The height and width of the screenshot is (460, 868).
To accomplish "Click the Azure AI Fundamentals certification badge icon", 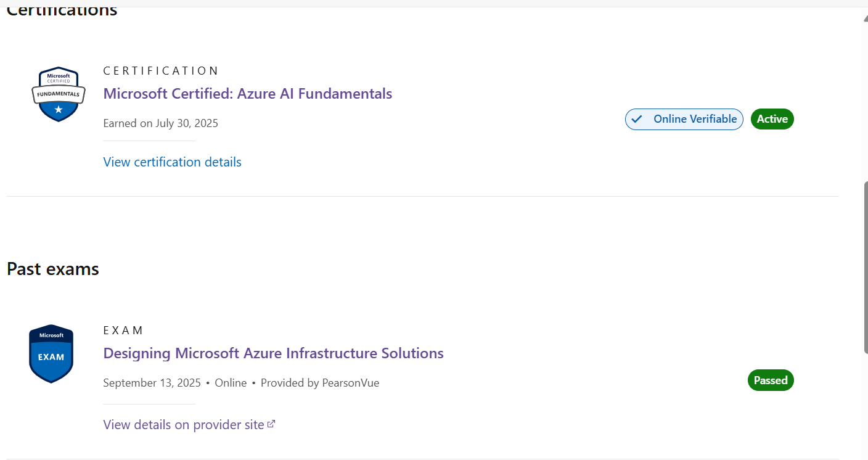I will click(x=58, y=94).
